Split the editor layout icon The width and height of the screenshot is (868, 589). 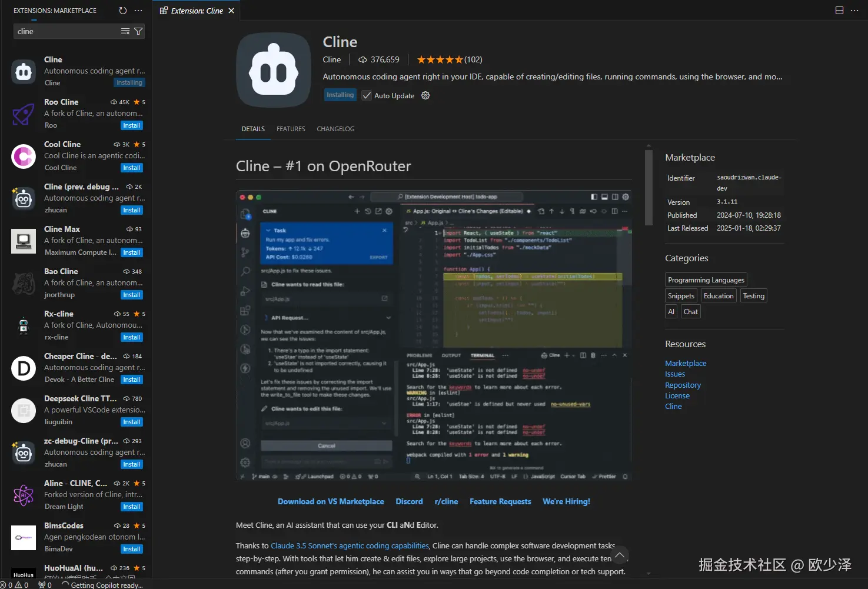[x=839, y=11]
